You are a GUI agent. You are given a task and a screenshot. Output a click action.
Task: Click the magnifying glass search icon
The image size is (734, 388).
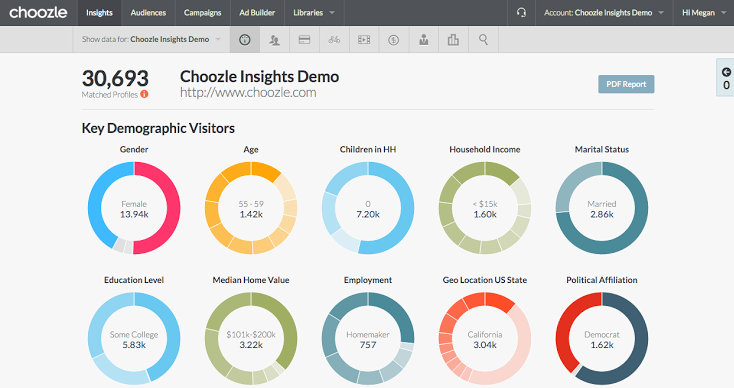click(x=483, y=40)
